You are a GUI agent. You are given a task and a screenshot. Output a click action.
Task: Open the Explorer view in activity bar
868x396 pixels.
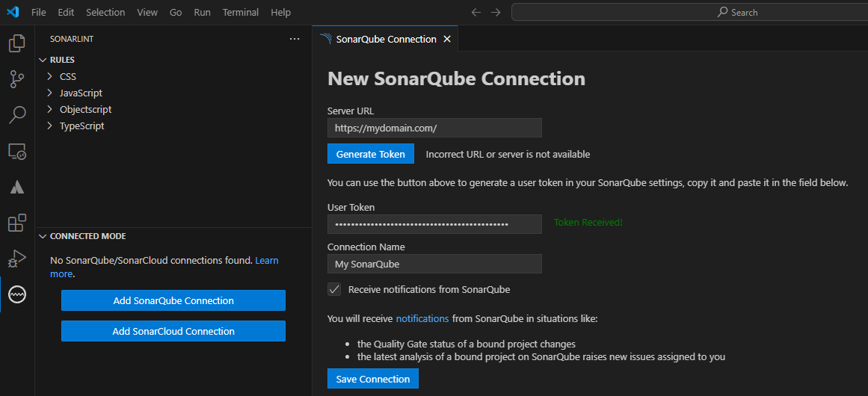pos(17,43)
